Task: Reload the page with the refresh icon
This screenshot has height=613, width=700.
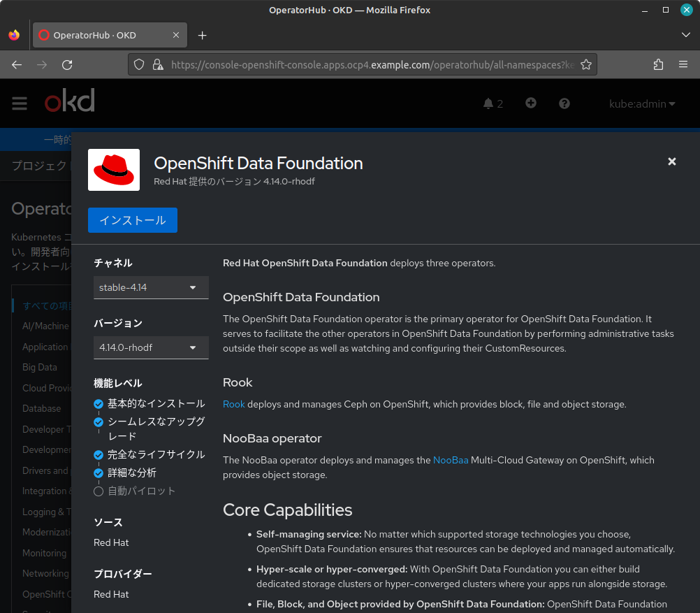Action: pos(67,64)
